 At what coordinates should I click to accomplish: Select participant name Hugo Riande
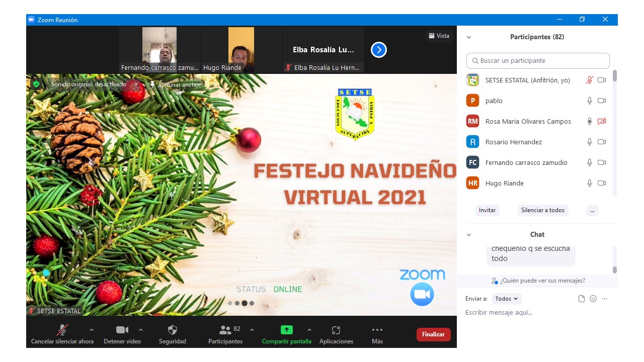pyautogui.click(x=505, y=184)
